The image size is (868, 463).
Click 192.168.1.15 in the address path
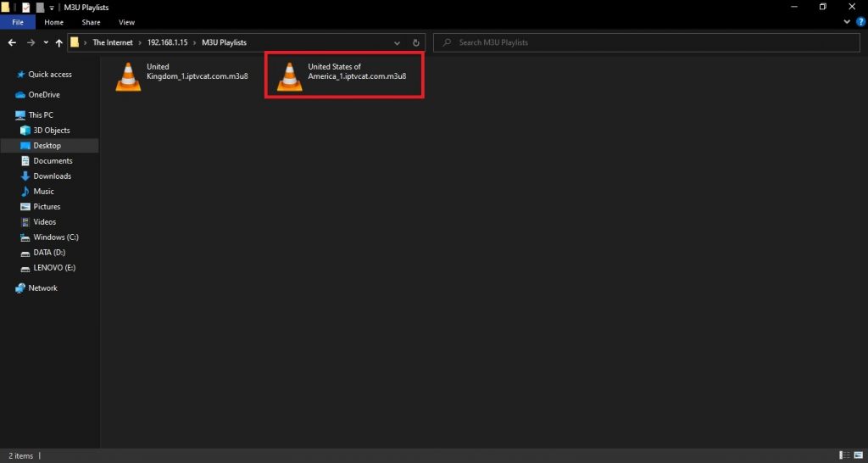(168, 42)
